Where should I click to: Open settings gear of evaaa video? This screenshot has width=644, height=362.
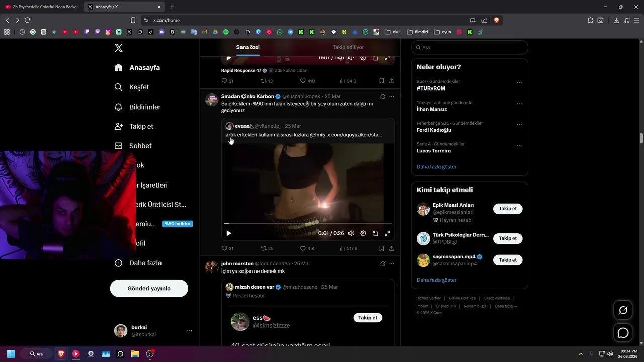pyautogui.click(x=363, y=233)
